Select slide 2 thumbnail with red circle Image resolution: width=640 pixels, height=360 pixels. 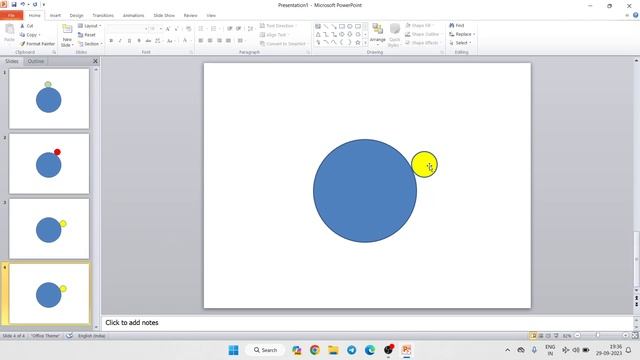(x=49, y=164)
